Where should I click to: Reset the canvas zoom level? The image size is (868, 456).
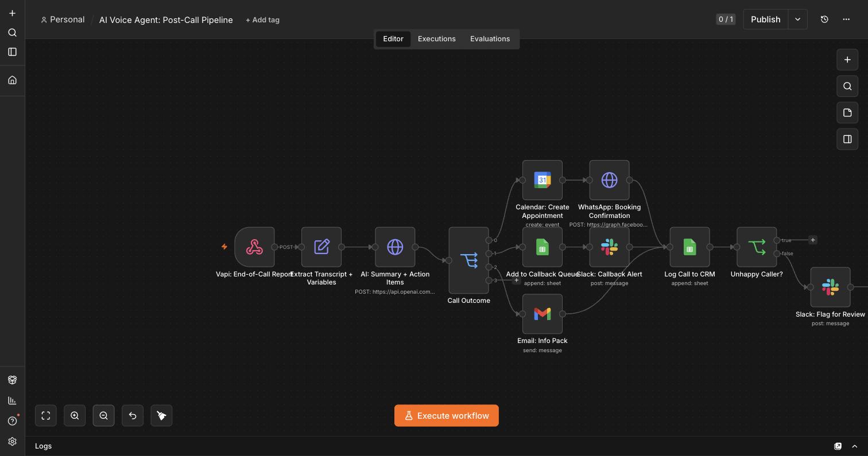coord(133,415)
